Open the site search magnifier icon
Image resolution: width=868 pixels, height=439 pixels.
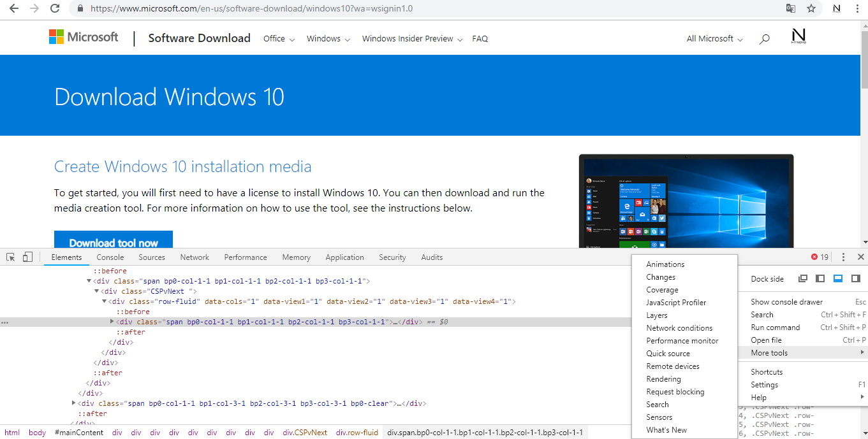pos(765,39)
